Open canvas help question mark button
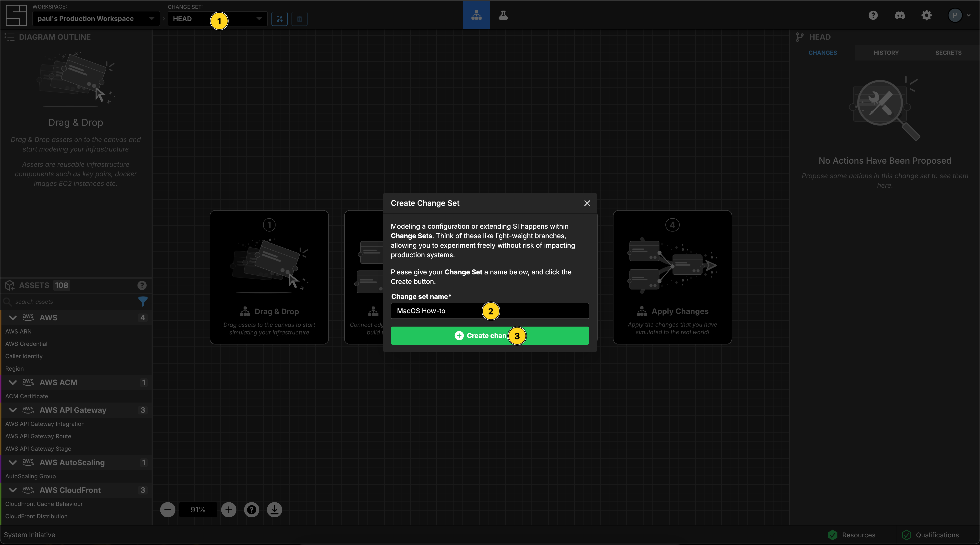 point(251,510)
